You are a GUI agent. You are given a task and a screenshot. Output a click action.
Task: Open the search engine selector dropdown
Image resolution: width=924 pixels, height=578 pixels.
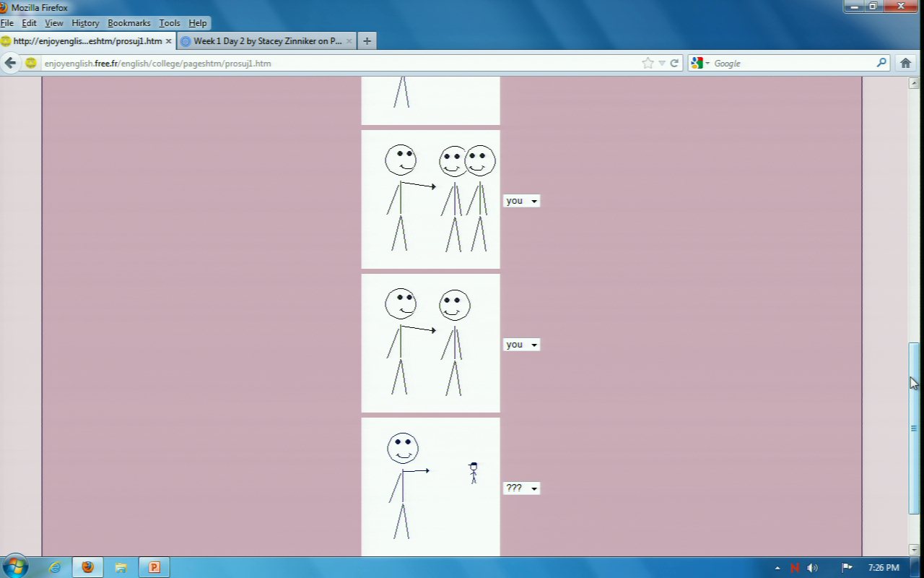(699, 63)
